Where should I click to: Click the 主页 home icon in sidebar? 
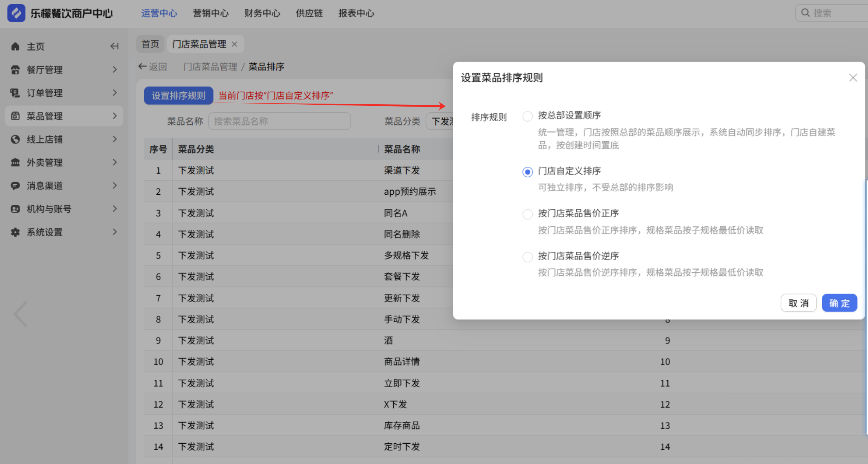click(x=15, y=46)
